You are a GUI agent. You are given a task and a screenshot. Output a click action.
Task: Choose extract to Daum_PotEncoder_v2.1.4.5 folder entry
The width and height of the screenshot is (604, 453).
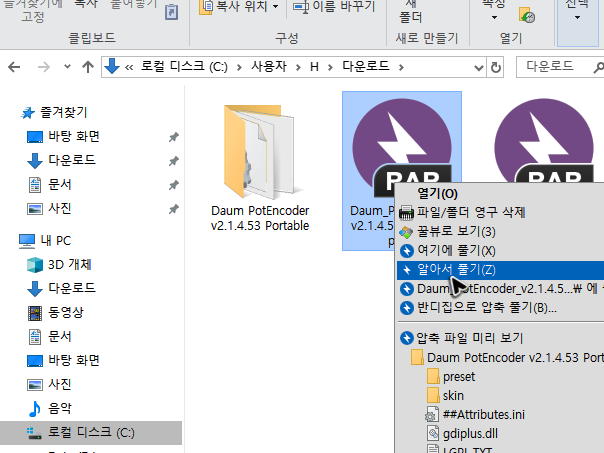click(x=500, y=289)
